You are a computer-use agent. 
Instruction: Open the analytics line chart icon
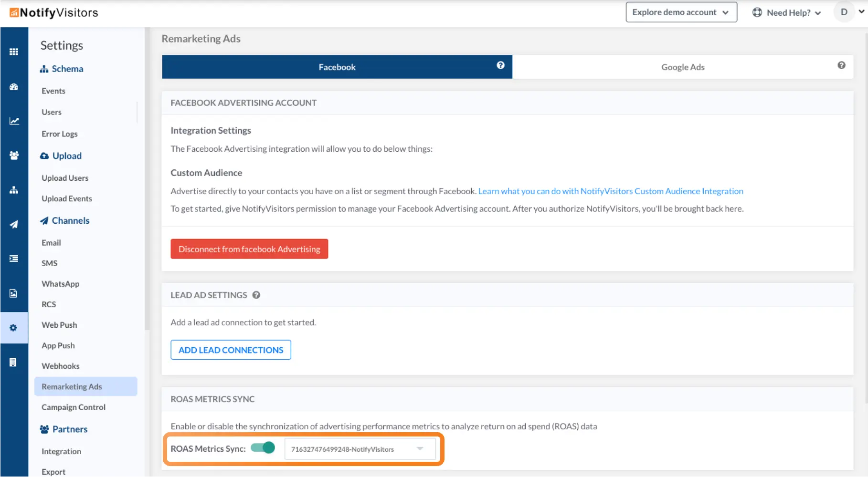[14, 121]
